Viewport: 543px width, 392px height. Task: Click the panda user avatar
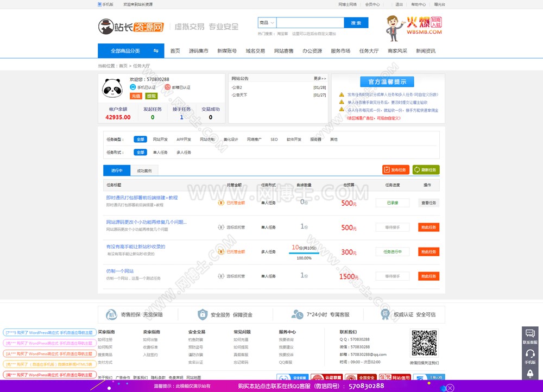coord(112,87)
